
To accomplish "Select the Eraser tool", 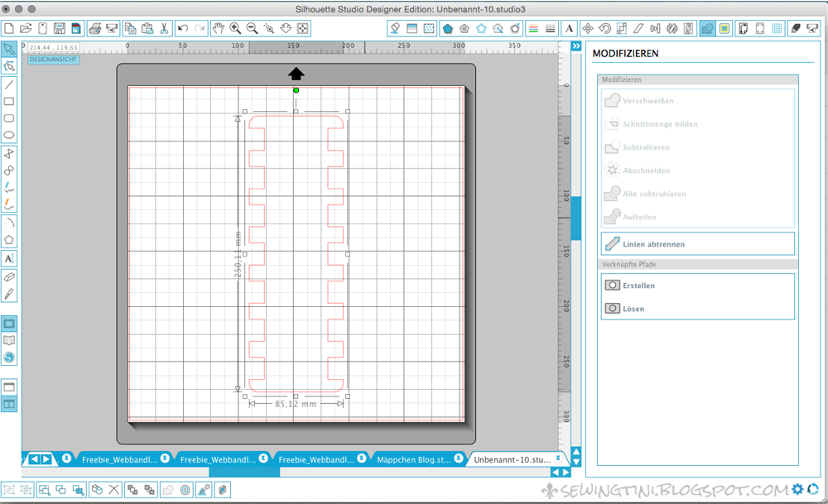I will [x=9, y=277].
